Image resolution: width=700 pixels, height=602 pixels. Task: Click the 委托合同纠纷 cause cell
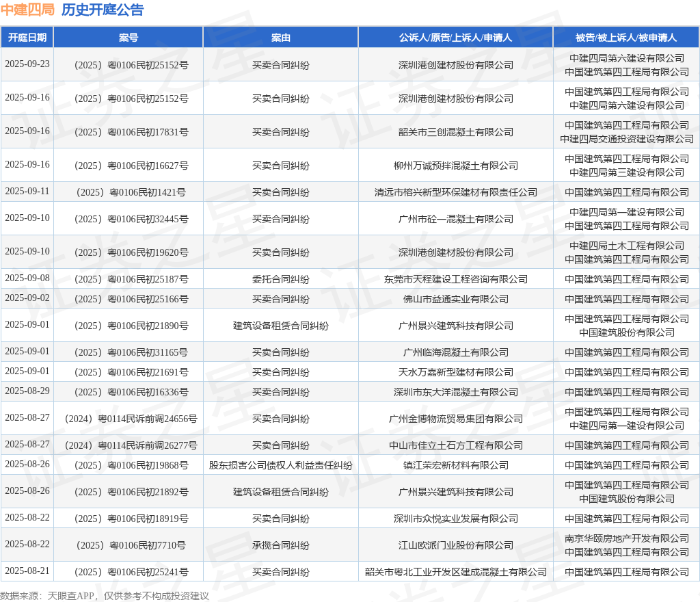click(x=281, y=279)
